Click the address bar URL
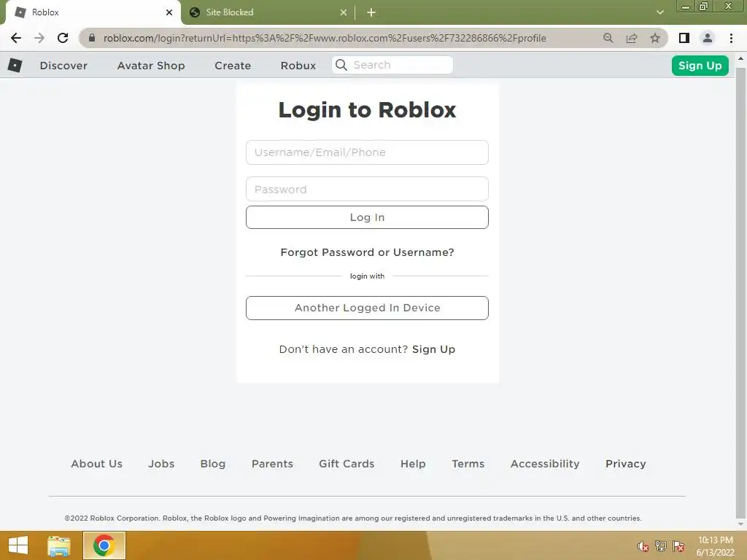 [325, 38]
